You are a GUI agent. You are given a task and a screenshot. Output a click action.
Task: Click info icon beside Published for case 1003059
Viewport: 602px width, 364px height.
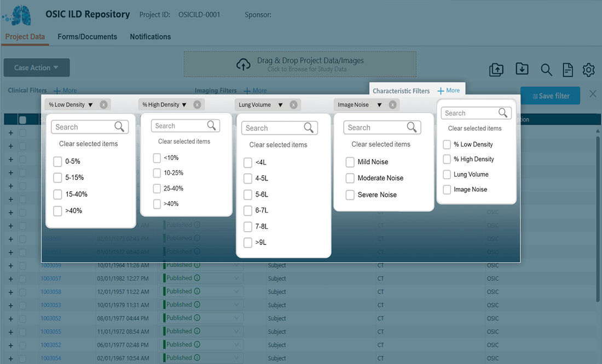click(x=197, y=265)
